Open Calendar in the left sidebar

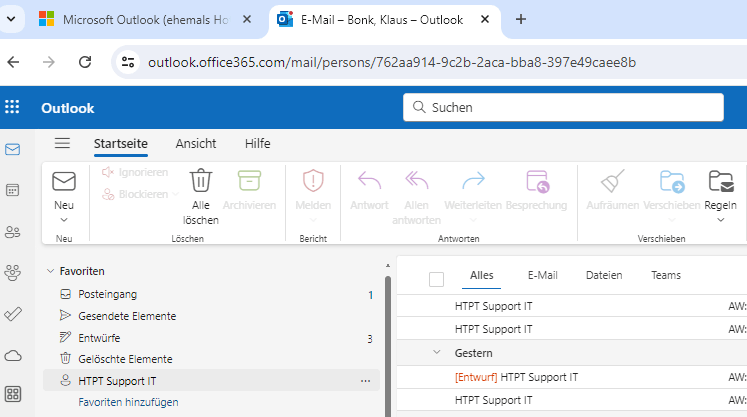[12, 190]
